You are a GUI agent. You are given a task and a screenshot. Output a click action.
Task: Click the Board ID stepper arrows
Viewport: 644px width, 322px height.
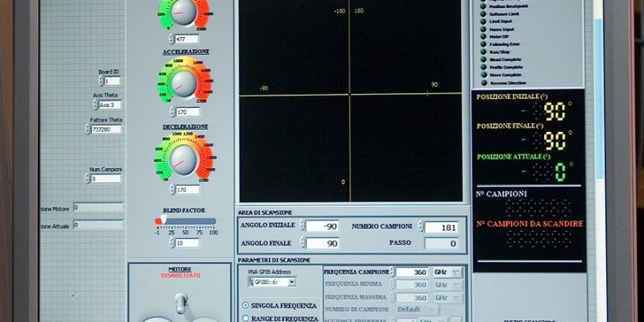click(x=100, y=80)
